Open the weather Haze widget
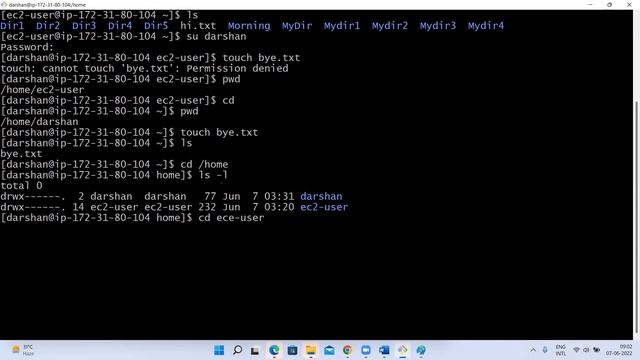 [x=22, y=350]
